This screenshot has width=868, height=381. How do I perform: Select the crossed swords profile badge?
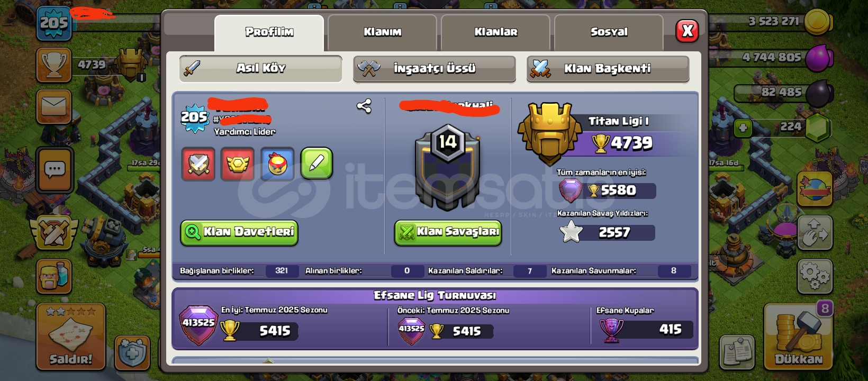pos(198,164)
